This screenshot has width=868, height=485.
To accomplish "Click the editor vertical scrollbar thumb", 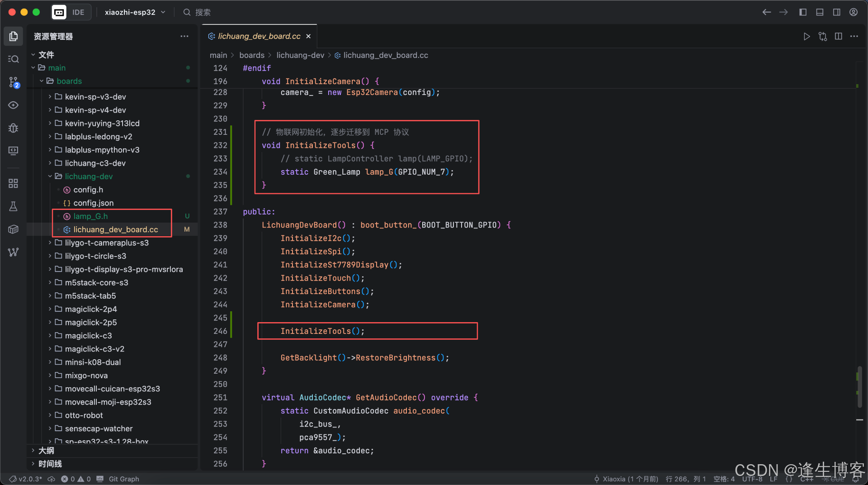I will point(859,387).
